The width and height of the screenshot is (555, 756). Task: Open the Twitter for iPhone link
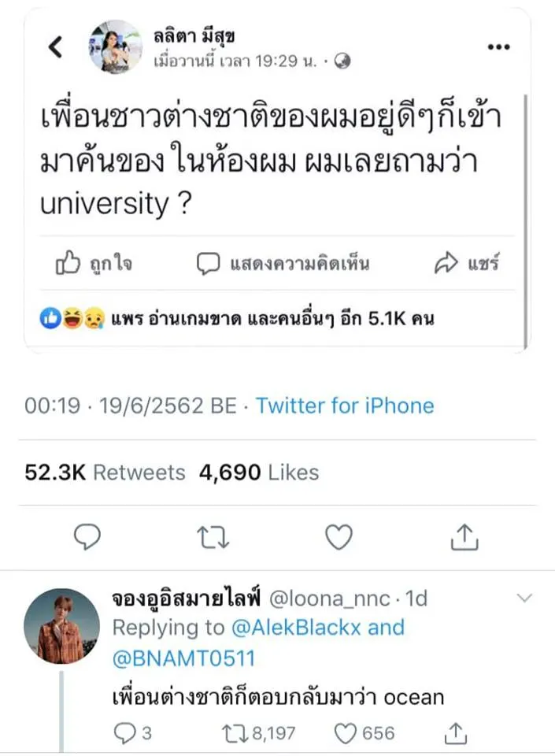click(345, 406)
